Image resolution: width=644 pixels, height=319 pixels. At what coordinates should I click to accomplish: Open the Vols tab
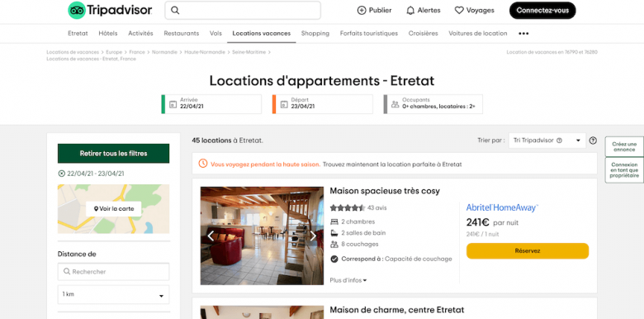click(x=215, y=33)
